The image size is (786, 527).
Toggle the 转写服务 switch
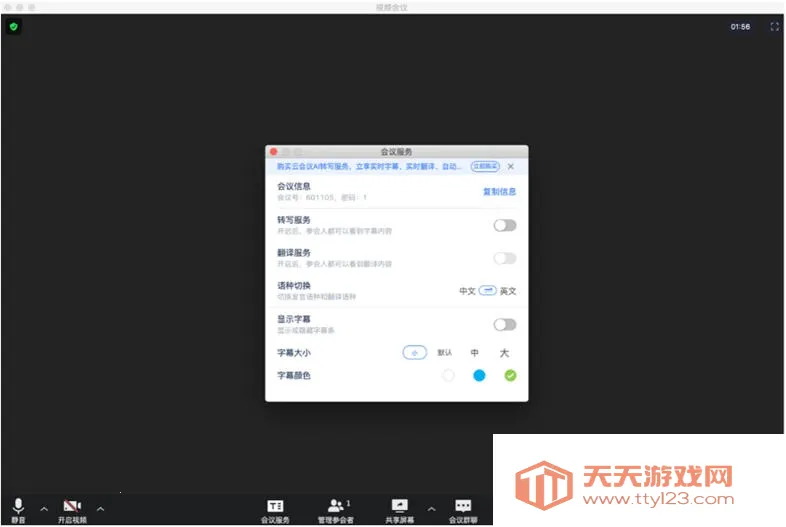click(x=505, y=226)
